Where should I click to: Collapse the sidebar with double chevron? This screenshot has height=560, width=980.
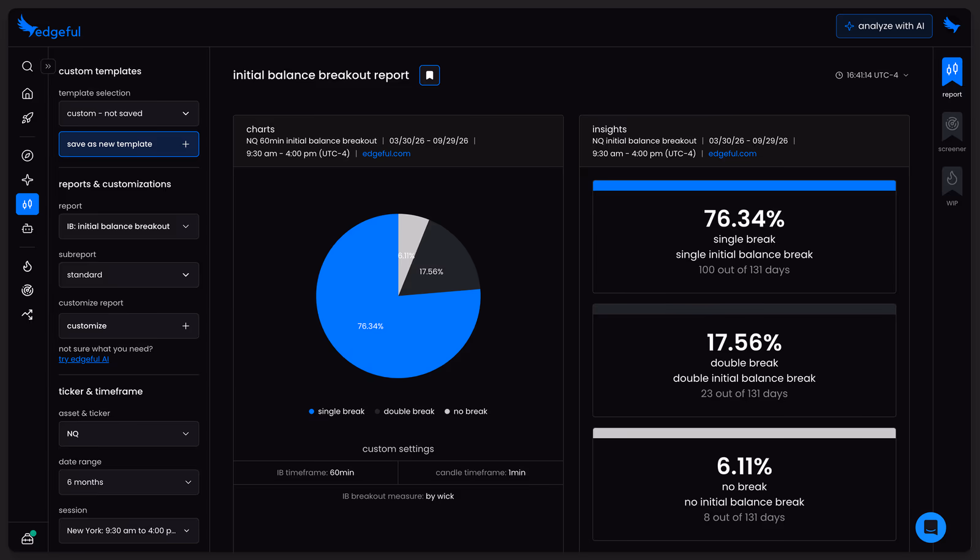[48, 66]
